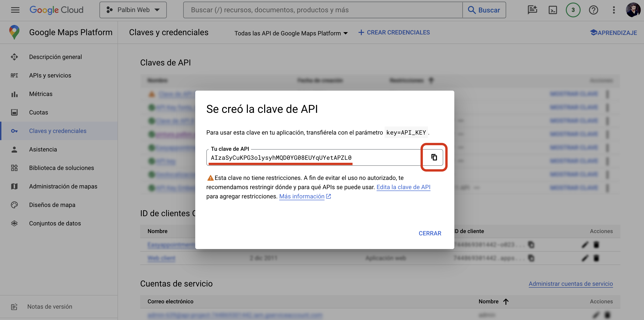
Task: Click the Correo electrónico column header
Action: coord(170,302)
